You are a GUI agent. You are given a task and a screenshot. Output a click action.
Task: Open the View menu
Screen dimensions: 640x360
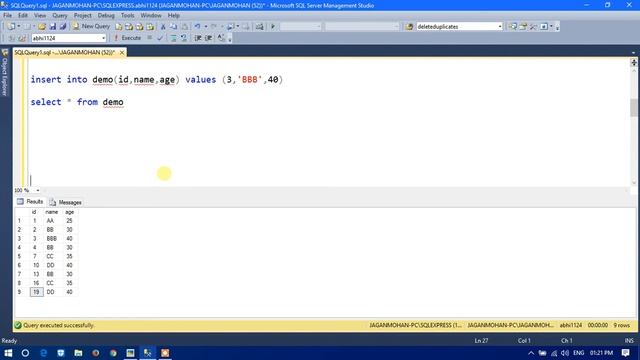[x=40, y=16]
